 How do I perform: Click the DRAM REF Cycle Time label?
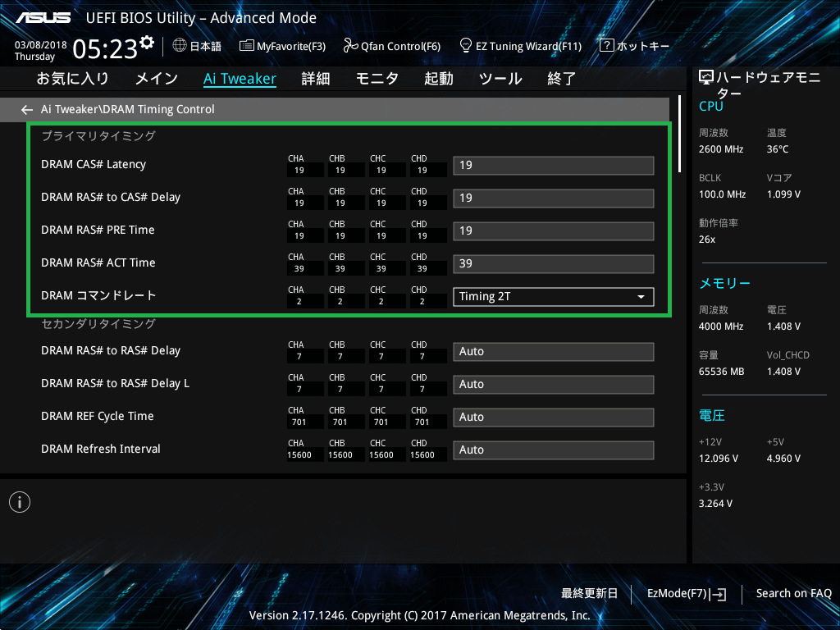(x=98, y=416)
